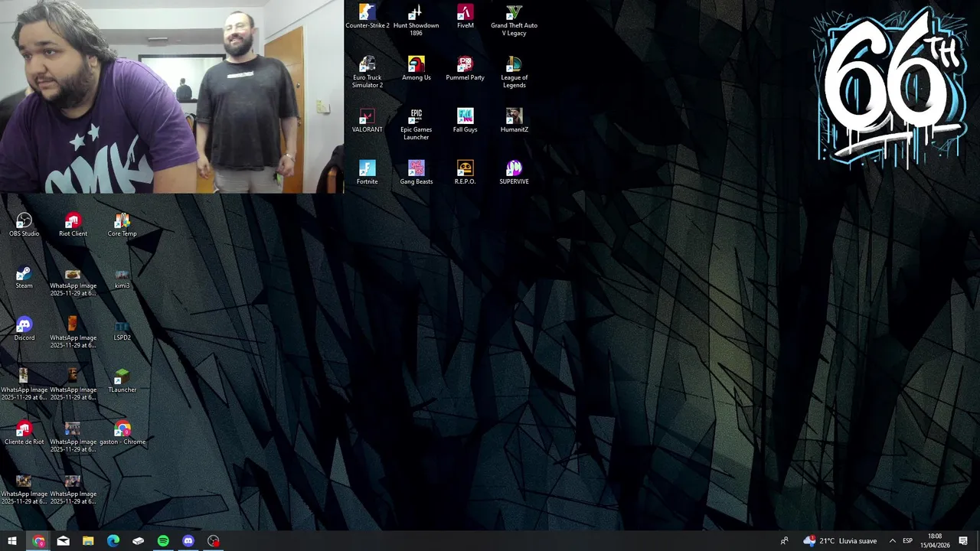Viewport: 980px width, 551px height.
Task: Select the Discord desktop shortcut
Action: (24, 329)
